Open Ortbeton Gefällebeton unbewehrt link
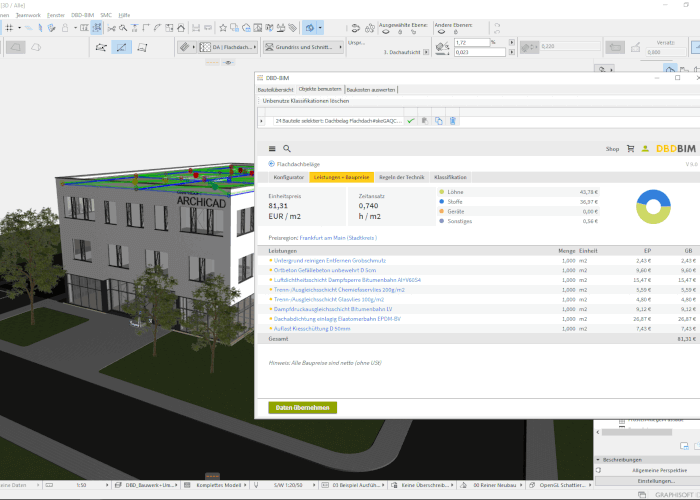Viewport: 700px width, 500px height. (325, 271)
